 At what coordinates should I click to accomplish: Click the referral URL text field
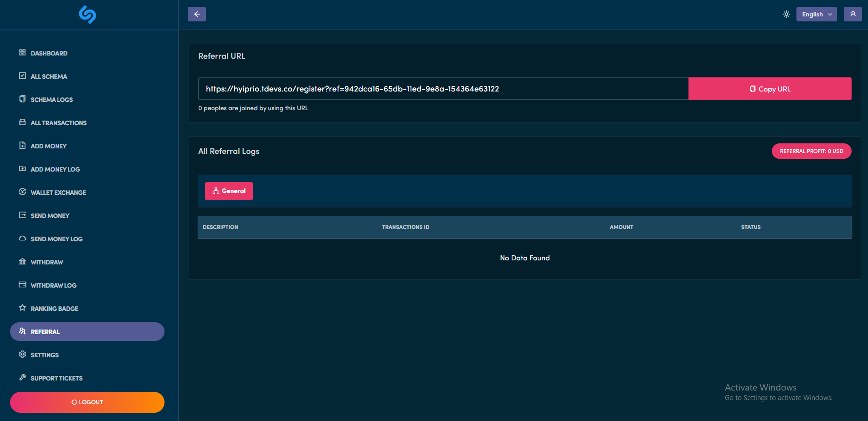pyautogui.click(x=443, y=89)
